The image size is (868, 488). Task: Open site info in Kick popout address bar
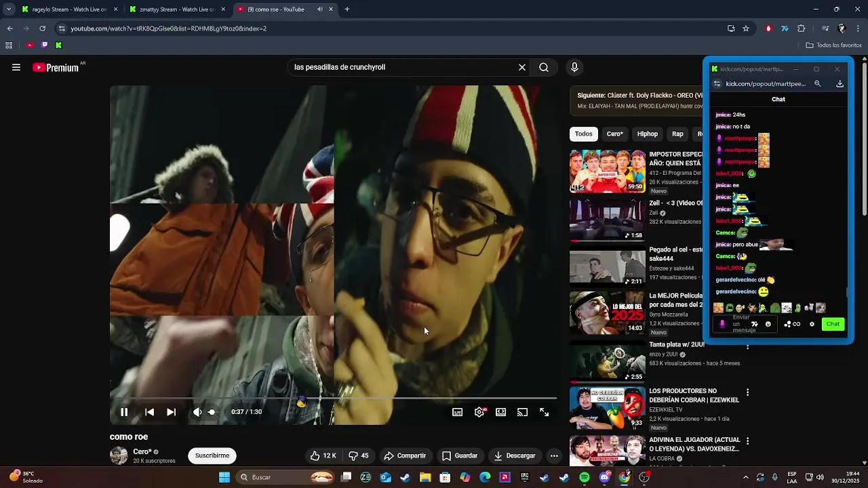[717, 84]
